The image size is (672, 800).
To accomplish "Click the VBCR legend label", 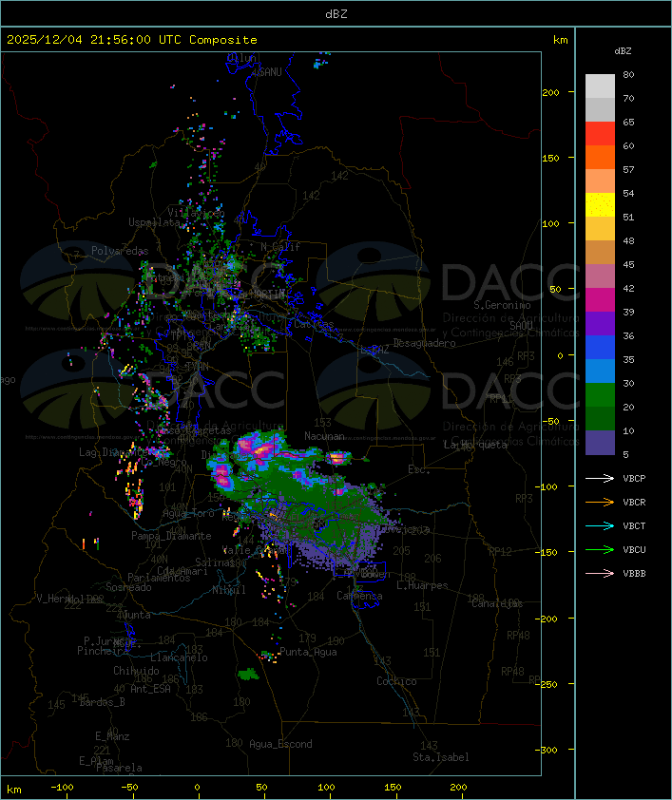I will tap(634, 502).
